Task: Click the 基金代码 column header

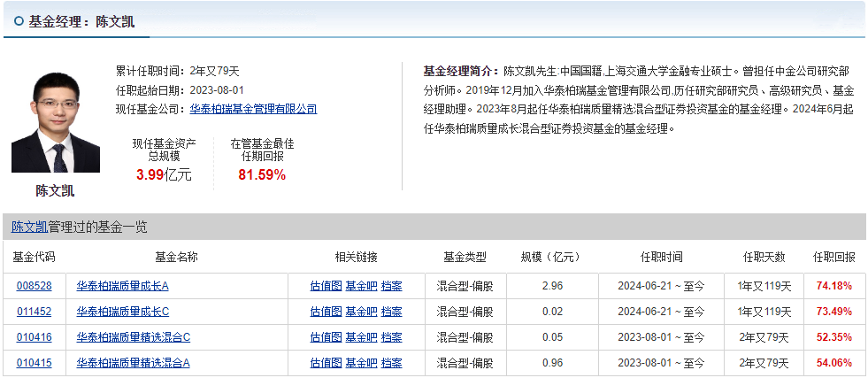Action: [34, 257]
